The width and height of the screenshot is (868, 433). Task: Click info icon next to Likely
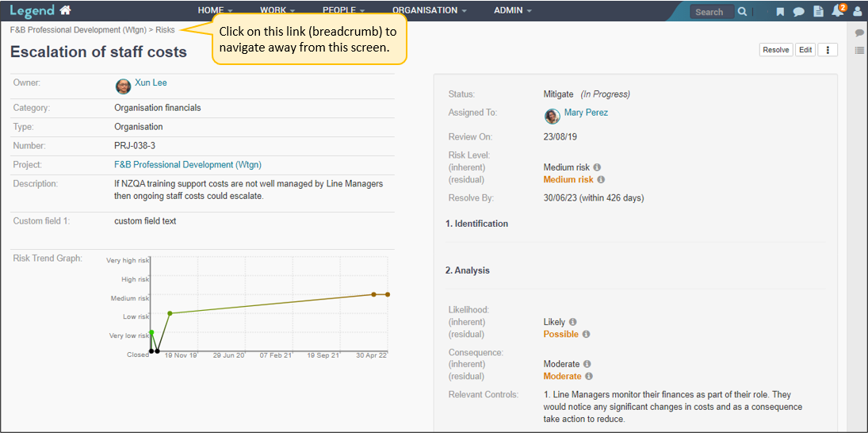click(x=572, y=322)
